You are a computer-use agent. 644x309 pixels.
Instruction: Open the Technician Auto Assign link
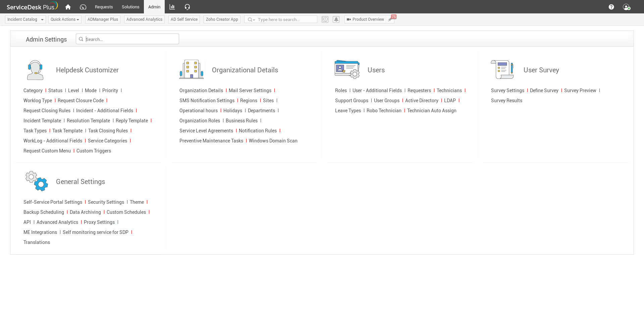(431, 111)
